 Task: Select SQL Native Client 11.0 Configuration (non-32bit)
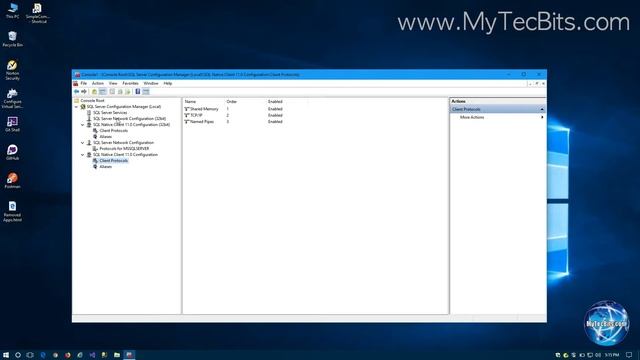[125, 155]
